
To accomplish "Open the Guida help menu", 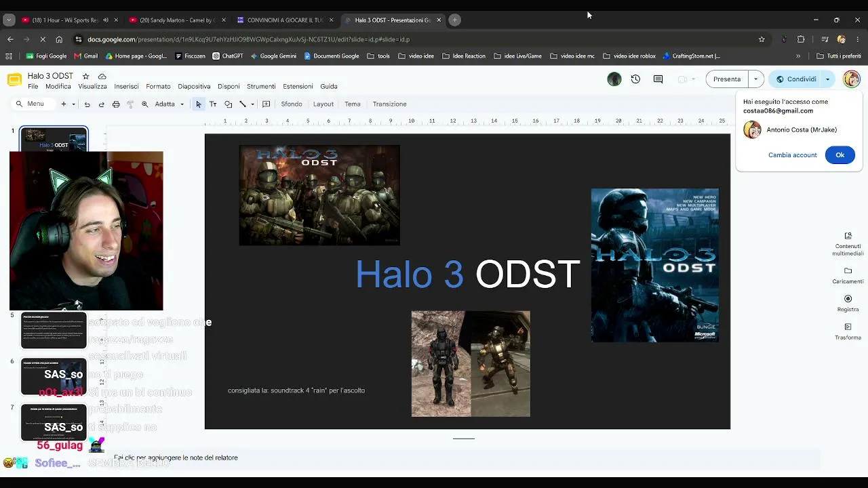I will click(x=329, y=87).
